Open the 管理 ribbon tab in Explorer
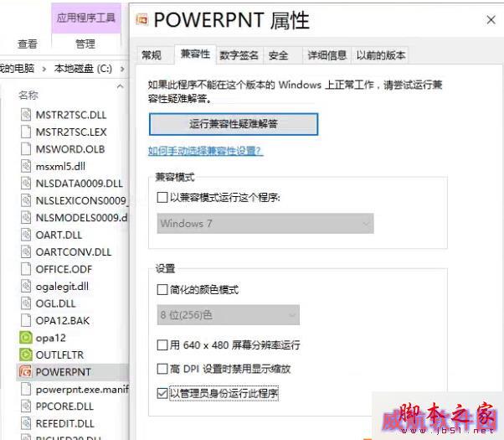Image resolution: width=504 pixels, height=440 pixels. [x=85, y=44]
